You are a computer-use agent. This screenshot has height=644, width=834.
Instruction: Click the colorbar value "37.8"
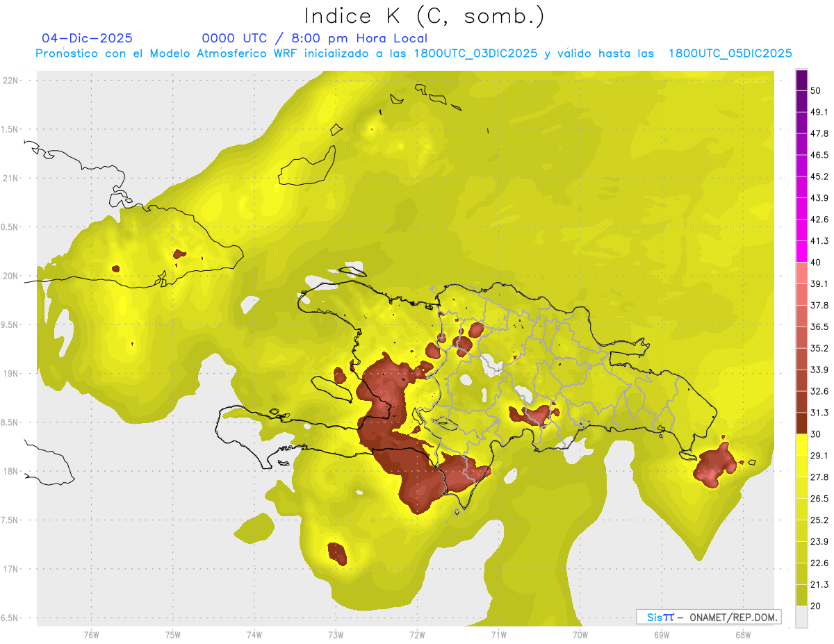point(819,305)
